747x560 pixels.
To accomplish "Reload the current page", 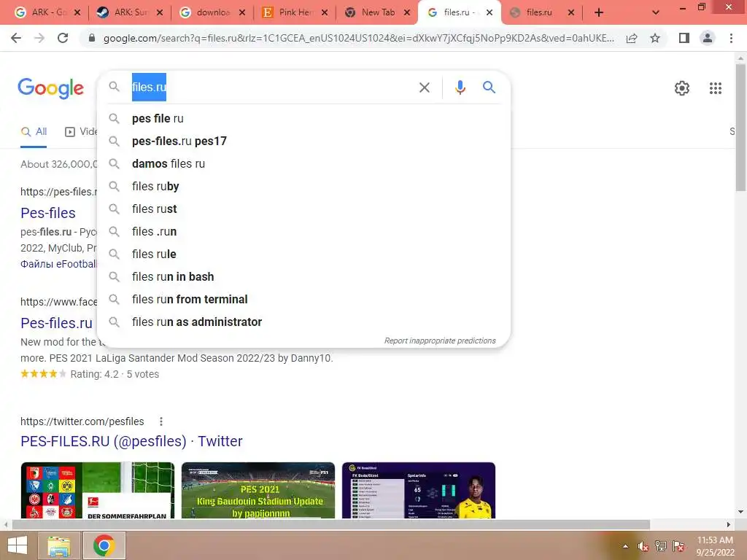I will pos(63,38).
